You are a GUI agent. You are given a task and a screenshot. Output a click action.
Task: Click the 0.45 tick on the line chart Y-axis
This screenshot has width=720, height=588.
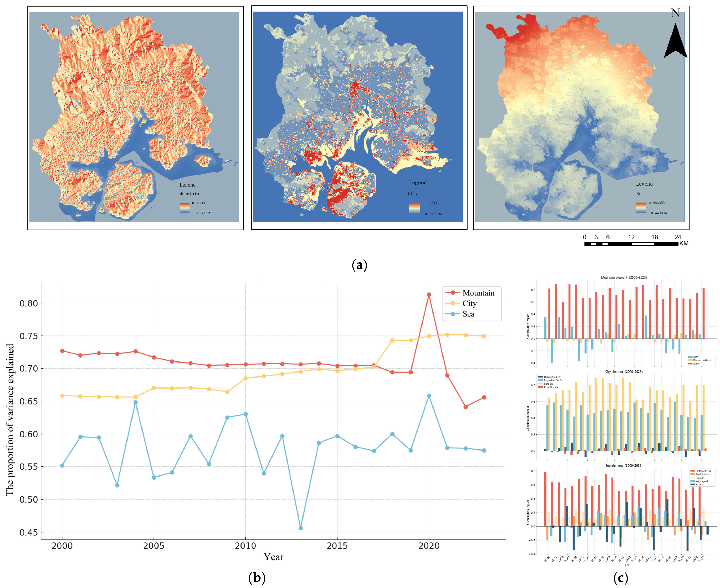click(x=29, y=532)
